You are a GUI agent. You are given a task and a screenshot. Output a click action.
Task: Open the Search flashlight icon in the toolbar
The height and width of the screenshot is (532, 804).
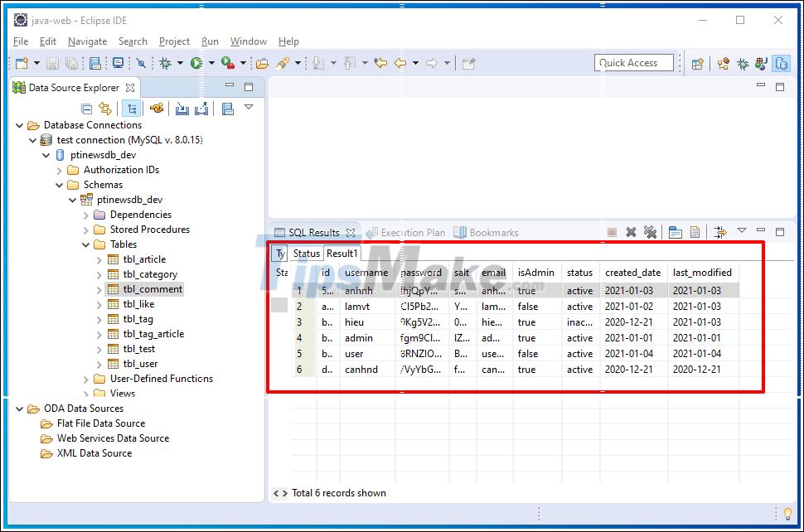click(140, 62)
